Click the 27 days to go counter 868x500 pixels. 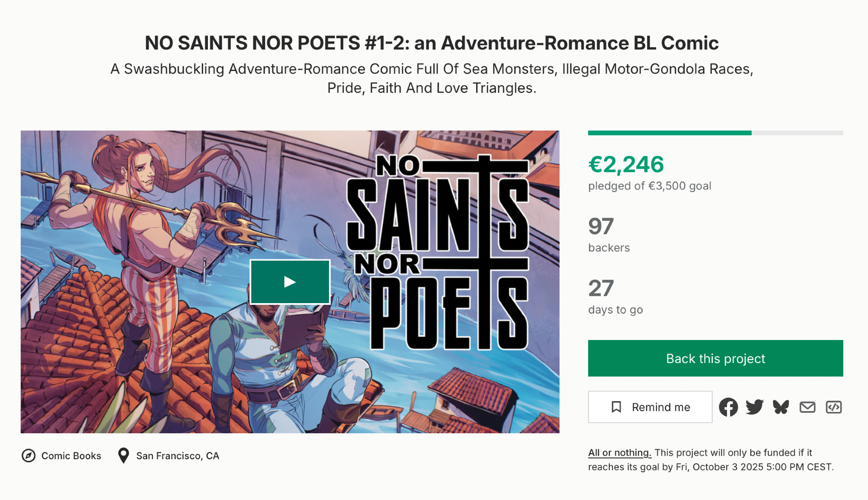tap(601, 288)
